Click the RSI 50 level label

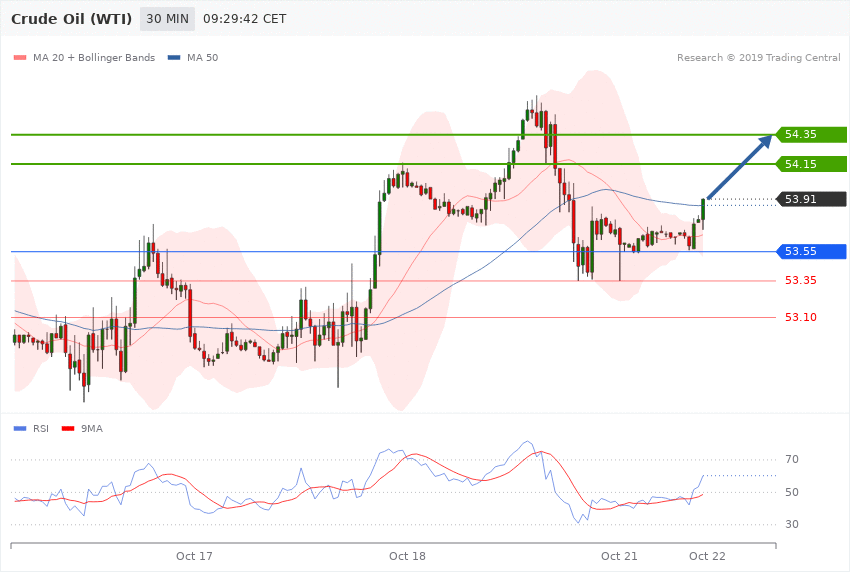point(791,493)
